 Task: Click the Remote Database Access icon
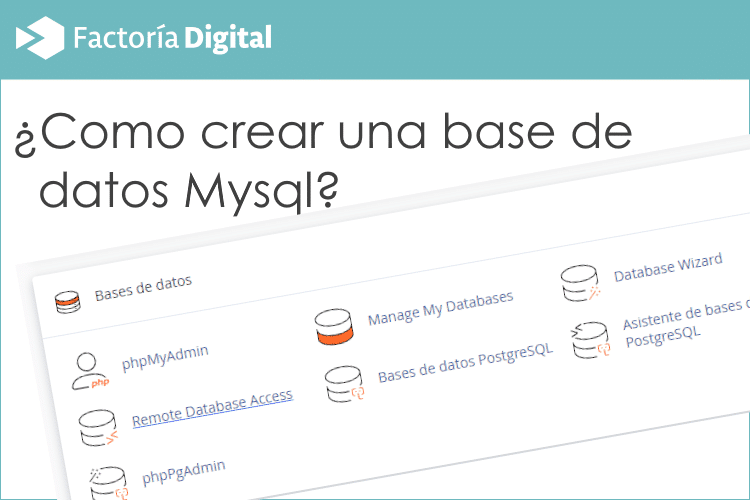click(x=98, y=428)
